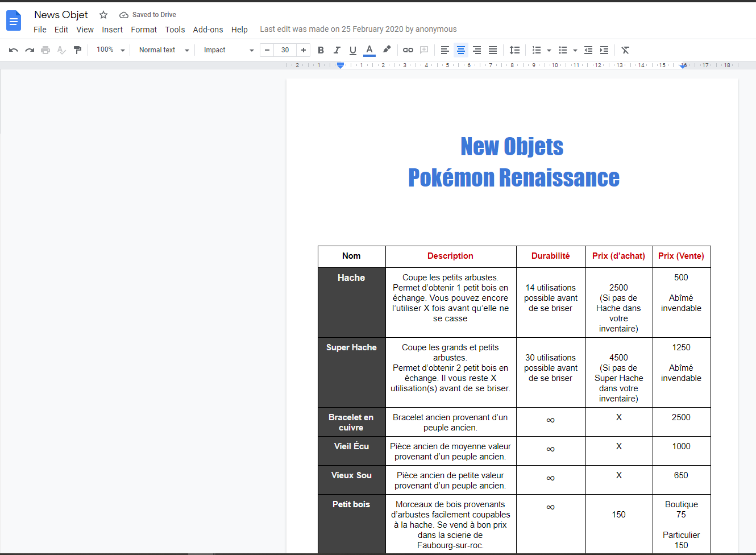Image resolution: width=756 pixels, height=555 pixels.
Task: Click the Hache name cell
Action: pyautogui.click(x=351, y=303)
